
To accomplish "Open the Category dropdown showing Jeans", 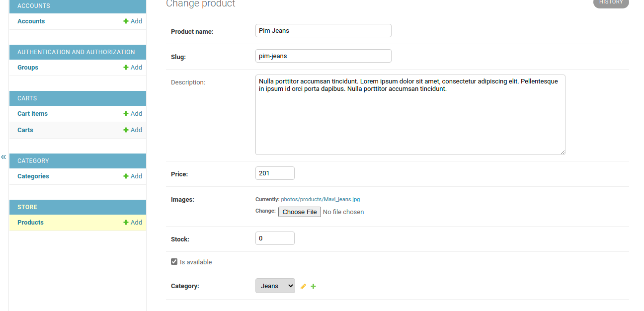I will point(275,286).
